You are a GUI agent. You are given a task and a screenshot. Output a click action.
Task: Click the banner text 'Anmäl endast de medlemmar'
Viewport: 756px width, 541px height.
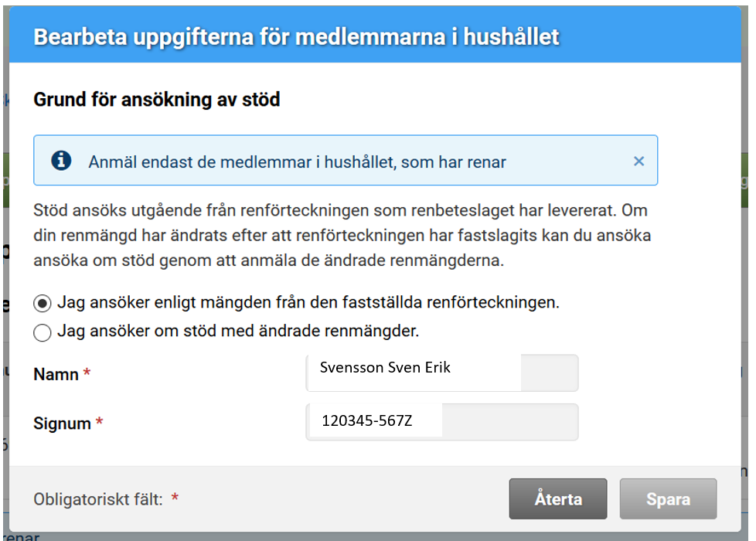tap(297, 162)
